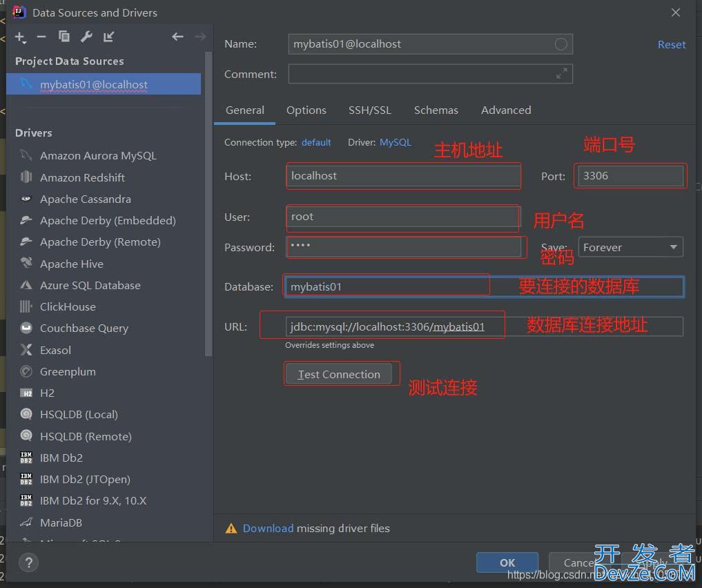Image resolution: width=702 pixels, height=588 pixels.
Task: Open the SSH/SSL tab
Action: click(370, 110)
